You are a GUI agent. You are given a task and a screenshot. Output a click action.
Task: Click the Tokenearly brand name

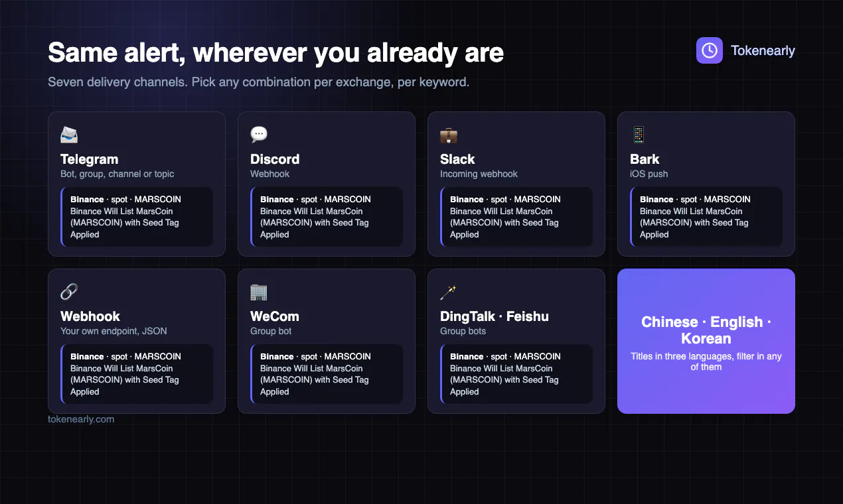(763, 51)
